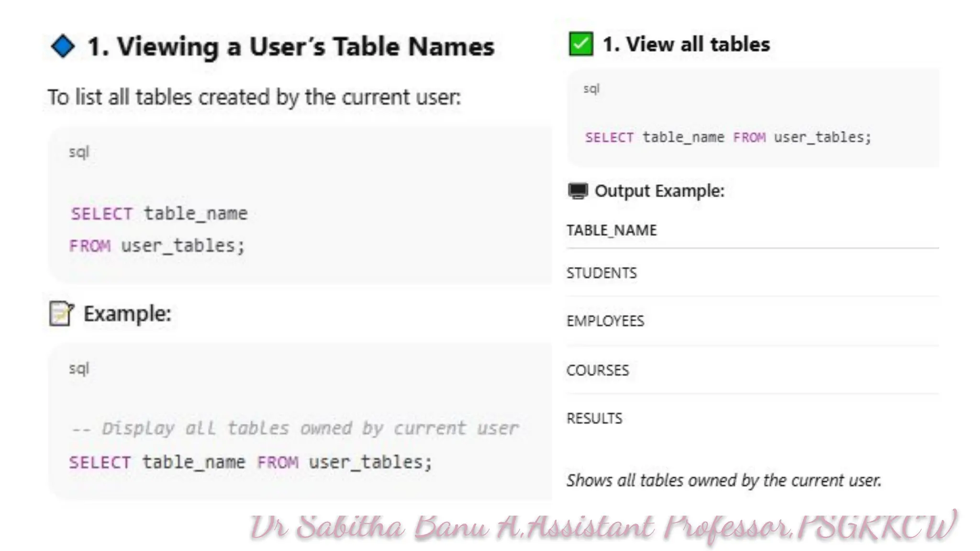Click "Shows all tables owned by the current user" note
Viewport: 980px width, 551px height.
click(724, 480)
